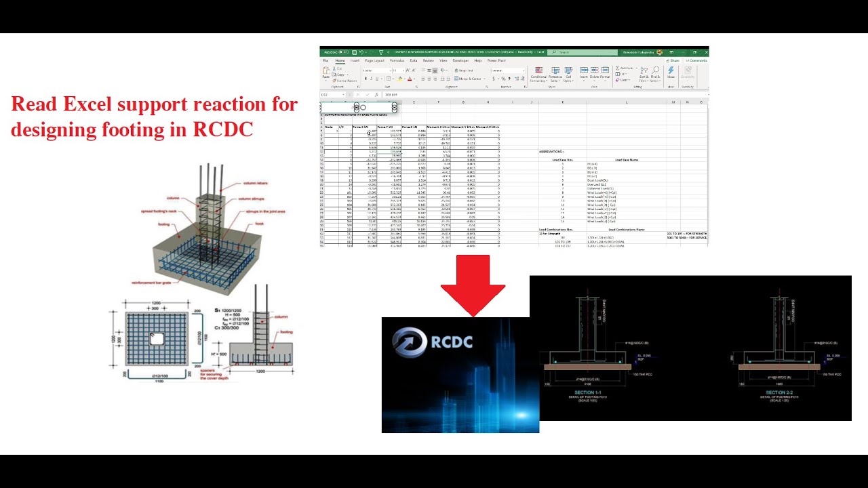868x488 pixels.
Task: Click the Save icon in Excel's title bar
Action: (355, 52)
